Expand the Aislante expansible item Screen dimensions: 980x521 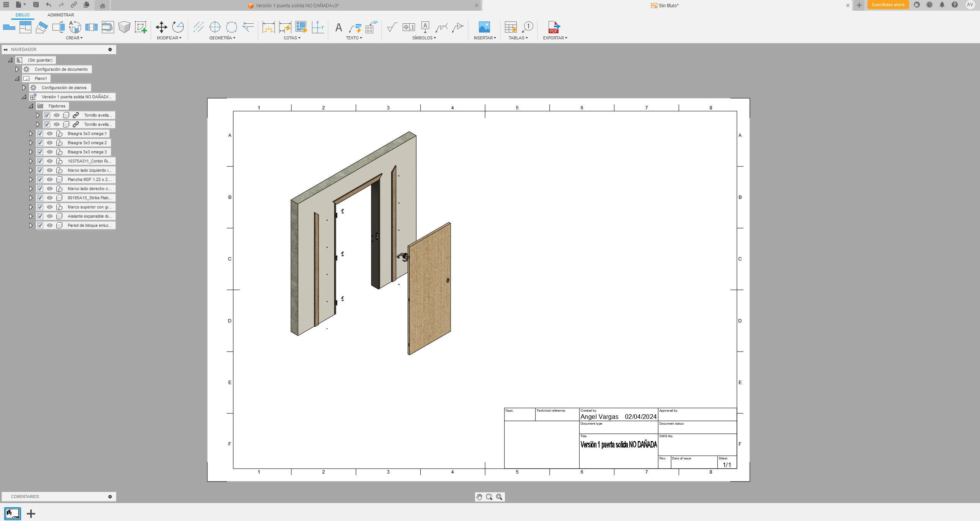(31, 216)
